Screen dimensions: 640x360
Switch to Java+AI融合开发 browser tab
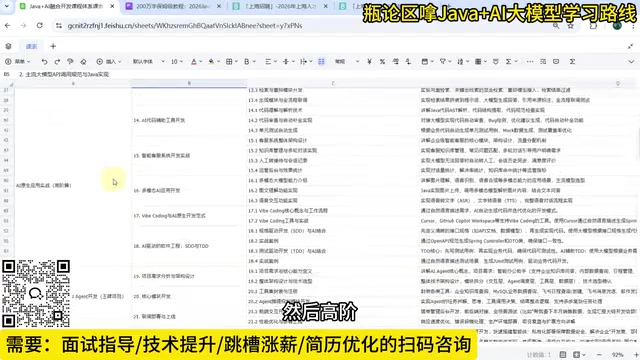coord(66,6)
